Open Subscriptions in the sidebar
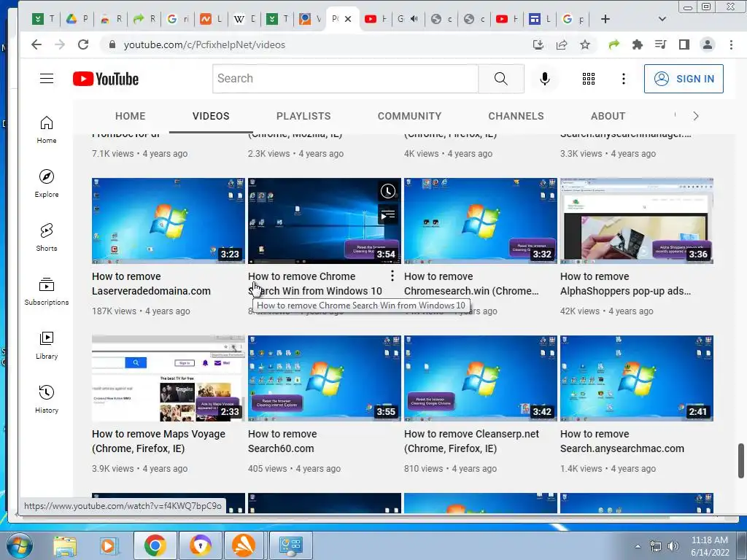The image size is (747, 560). (47, 291)
